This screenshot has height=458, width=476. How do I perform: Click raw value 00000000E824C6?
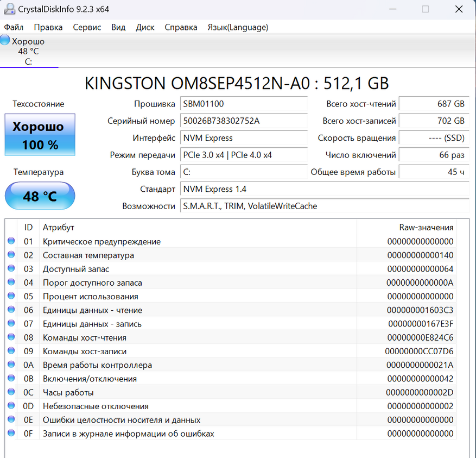421,337
